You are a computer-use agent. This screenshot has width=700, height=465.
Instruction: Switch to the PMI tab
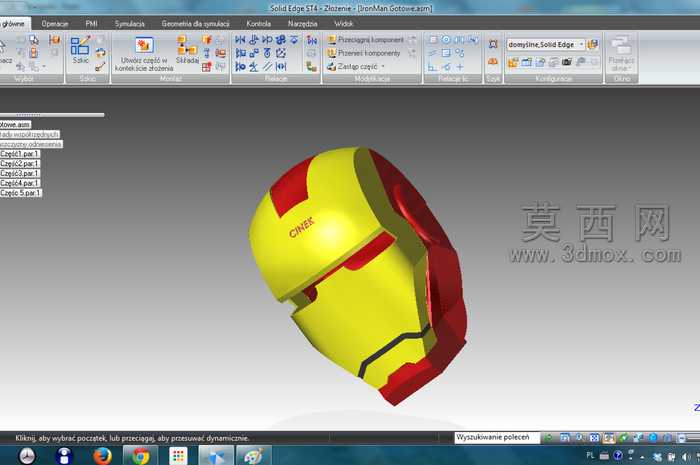coord(91,24)
